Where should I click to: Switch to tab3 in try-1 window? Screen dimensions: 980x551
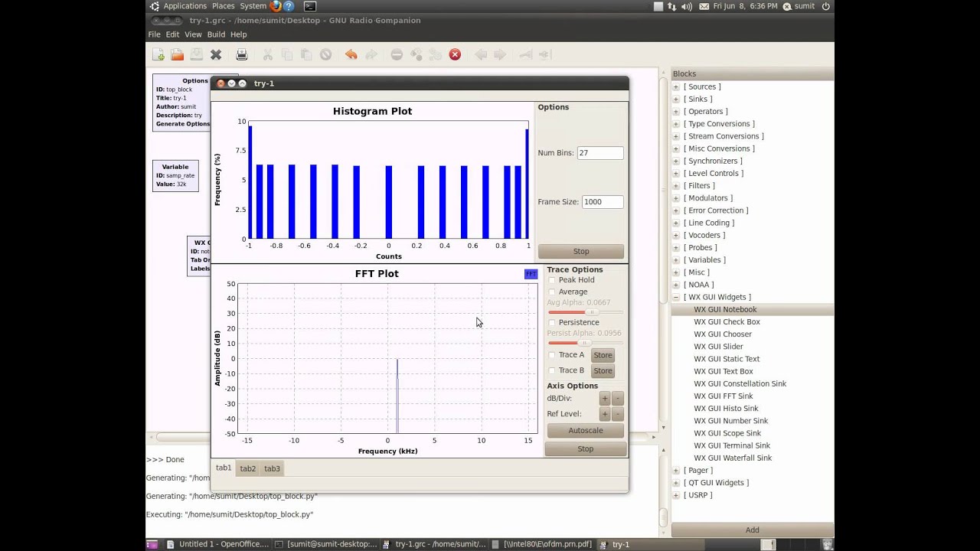pyautogui.click(x=272, y=468)
